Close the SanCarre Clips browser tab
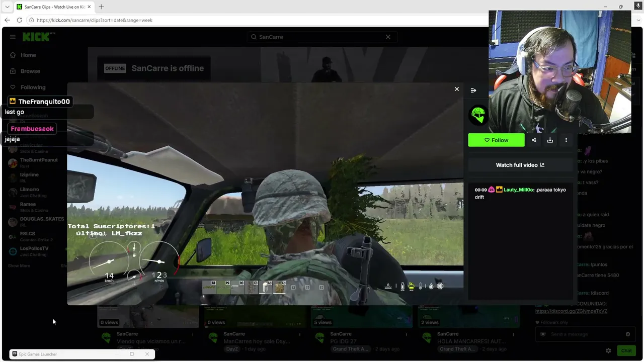This screenshot has width=644, height=362. tap(88, 7)
